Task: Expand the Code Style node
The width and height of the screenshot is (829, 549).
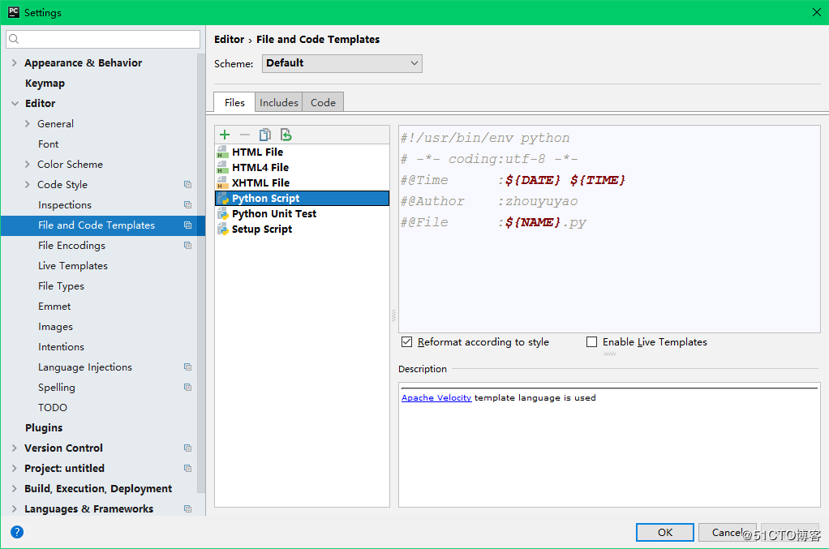Action: pyautogui.click(x=27, y=185)
